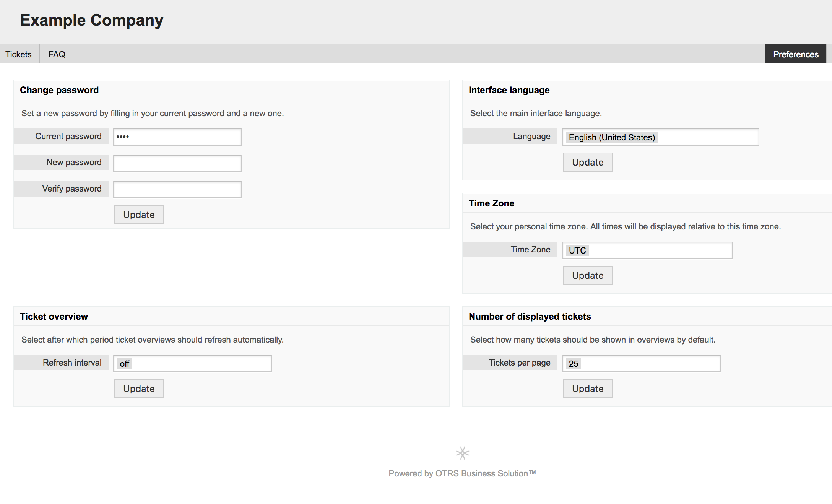Open the Language dropdown

[660, 137]
